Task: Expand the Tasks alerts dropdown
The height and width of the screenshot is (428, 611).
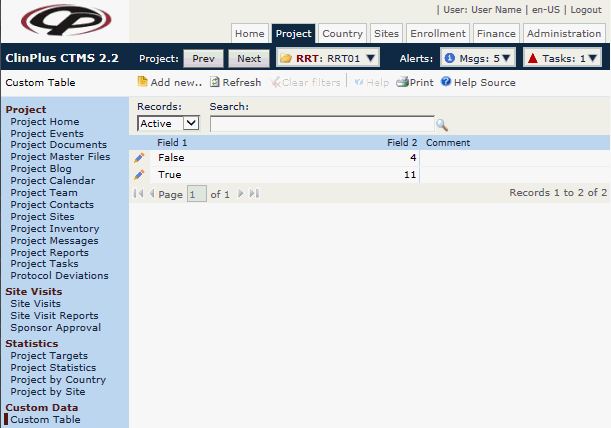Action: tap(562, 58)
